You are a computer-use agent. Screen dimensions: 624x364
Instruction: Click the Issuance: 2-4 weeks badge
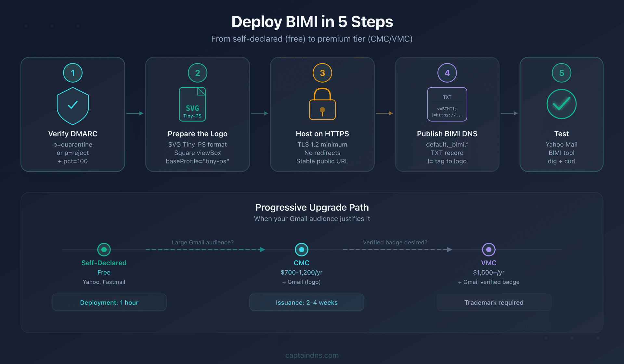point(307,302)
